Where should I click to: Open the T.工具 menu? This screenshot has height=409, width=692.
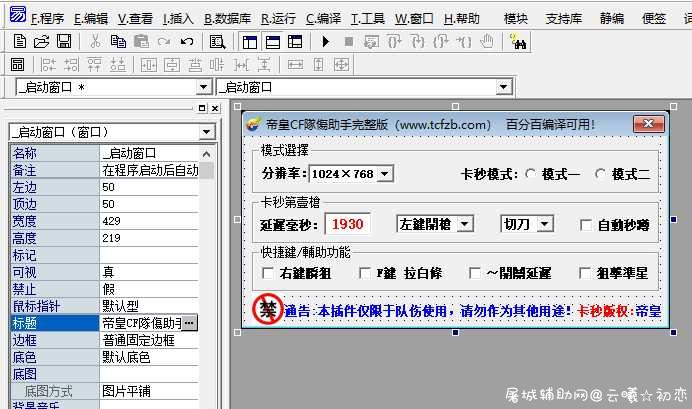[x=368, y=19]
